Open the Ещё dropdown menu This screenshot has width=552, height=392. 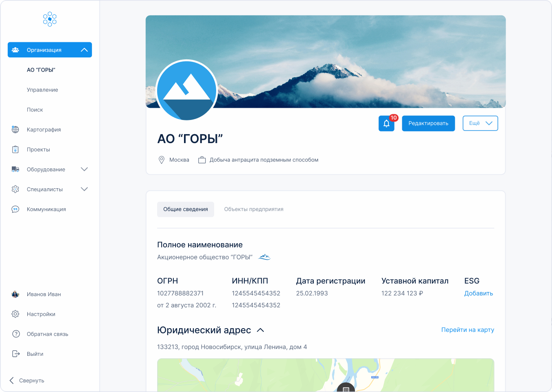[480, 123]
